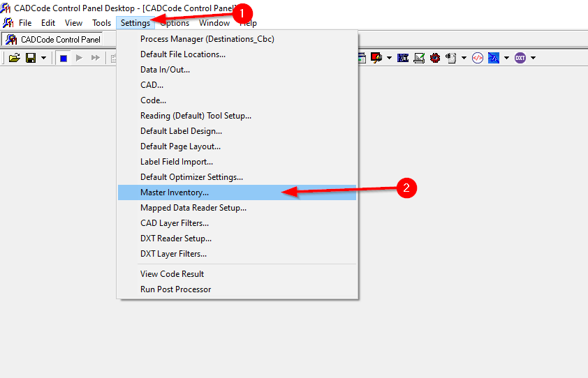Screen dimensions: 588x378
Task: Open Reading (Default) Tool Setup
Action: click(x=237, y=116)
